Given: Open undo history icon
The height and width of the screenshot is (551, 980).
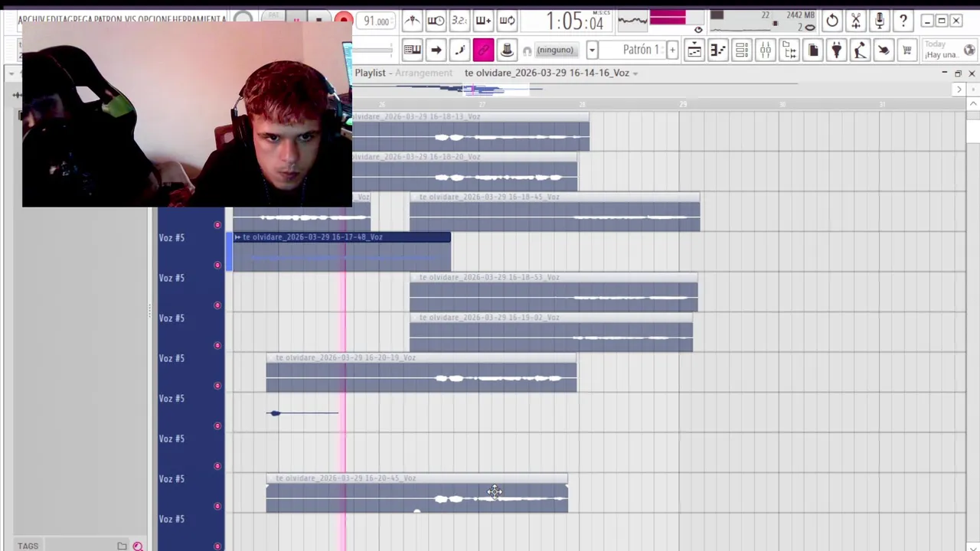Looking at the screenshot, I should (x=832, y=21).
